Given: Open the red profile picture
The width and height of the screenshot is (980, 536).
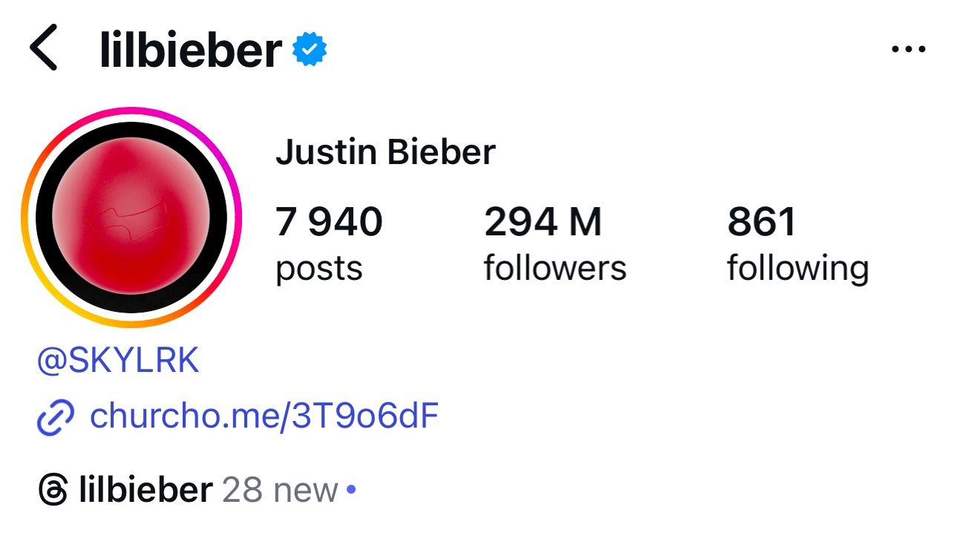Looking at the screenshot, I should click(131, 218).
